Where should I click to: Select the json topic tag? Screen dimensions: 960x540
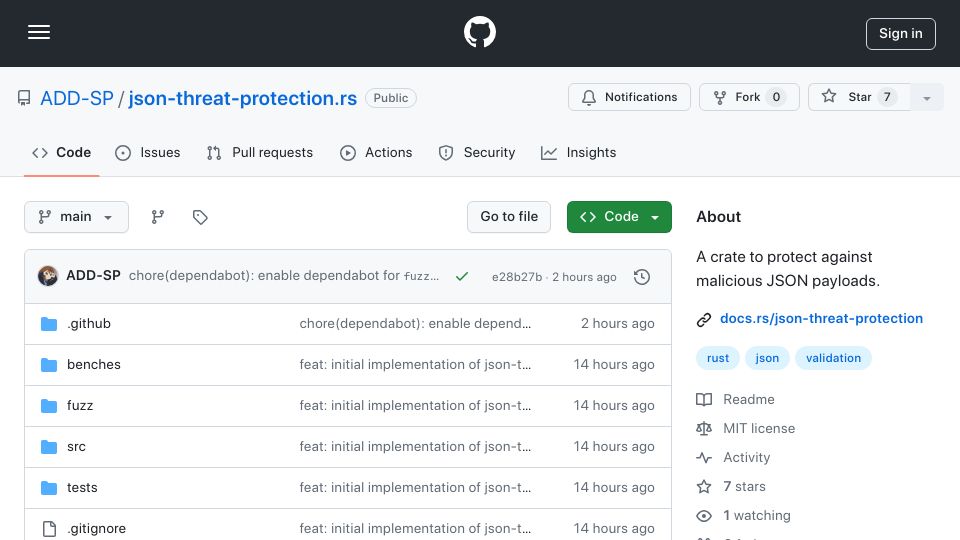767,358
